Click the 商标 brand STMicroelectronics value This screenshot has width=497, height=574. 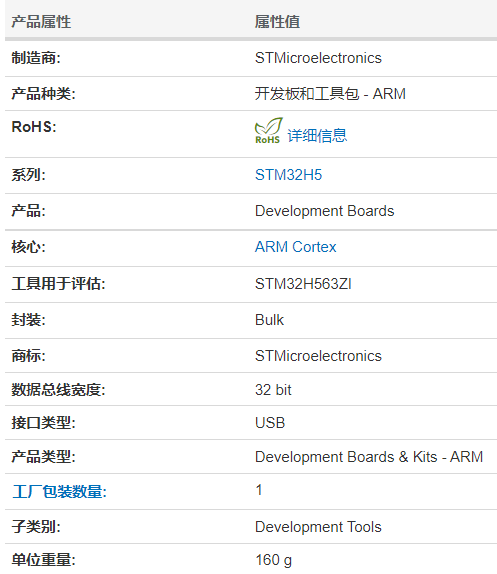318,356
